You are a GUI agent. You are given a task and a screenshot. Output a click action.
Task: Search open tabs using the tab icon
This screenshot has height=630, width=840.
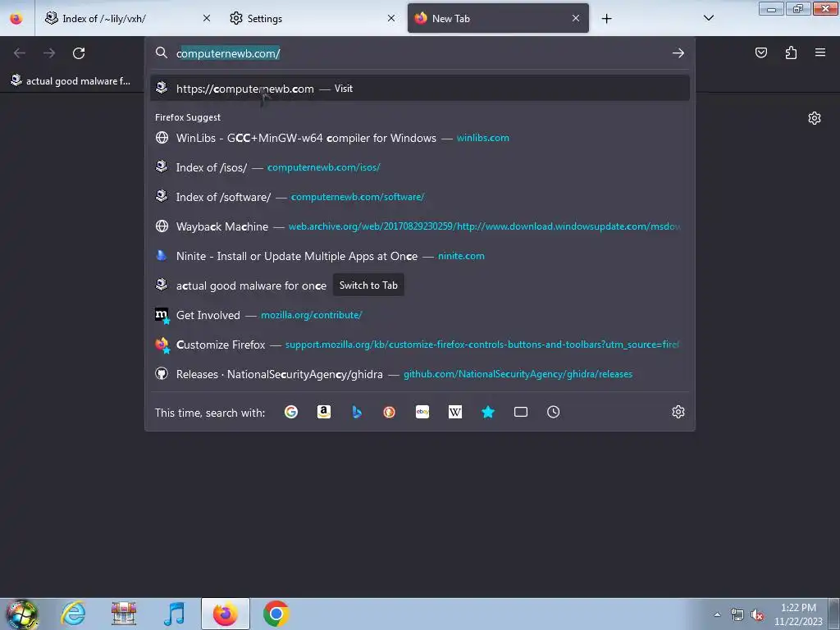[521, 412]
